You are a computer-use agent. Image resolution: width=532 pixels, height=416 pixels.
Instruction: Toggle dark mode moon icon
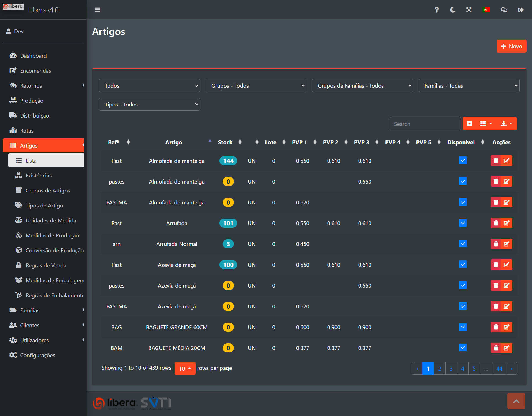pos(452,10)
